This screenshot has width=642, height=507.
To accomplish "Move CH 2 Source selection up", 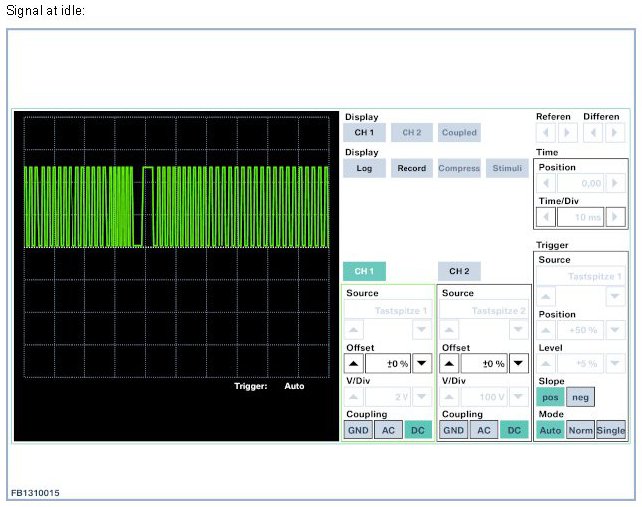I will pos(449,330).
